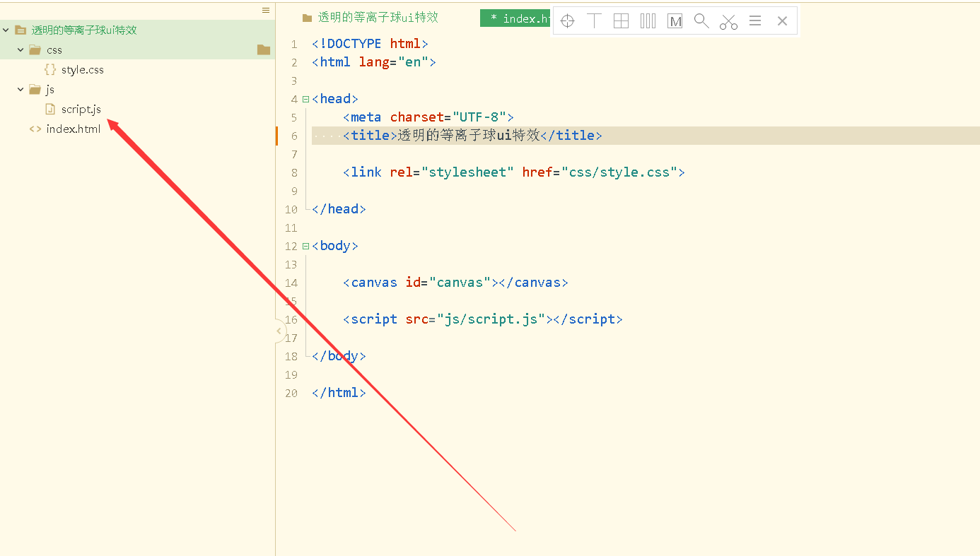The height and width of the screenshot is (556, 980).
Task: Click the rel="stylesheet" attribute
Action: point(453,172)
